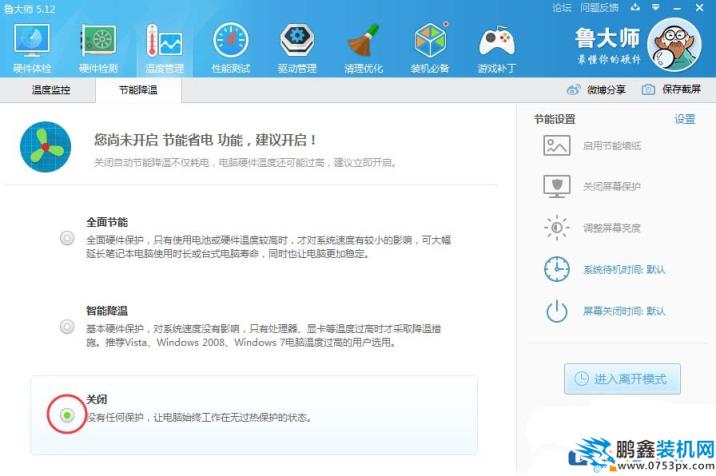Open the 设置 link in 节能设置
The height and width of the screenshot is (476, 716).
(684, 119)
